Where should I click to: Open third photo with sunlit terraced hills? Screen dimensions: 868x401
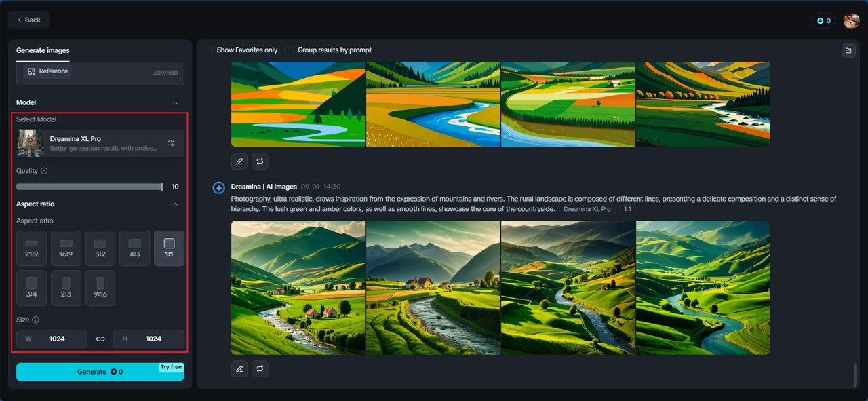(x=568, y=288)
